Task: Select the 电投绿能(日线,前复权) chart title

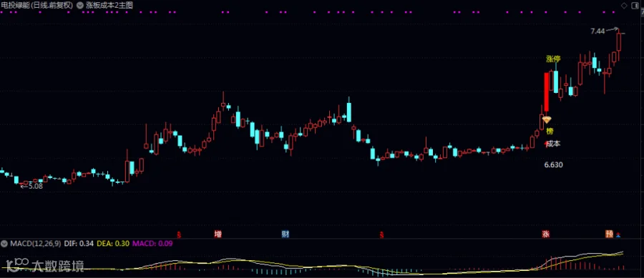Action: pyautogui.click(x=37, y=5)
